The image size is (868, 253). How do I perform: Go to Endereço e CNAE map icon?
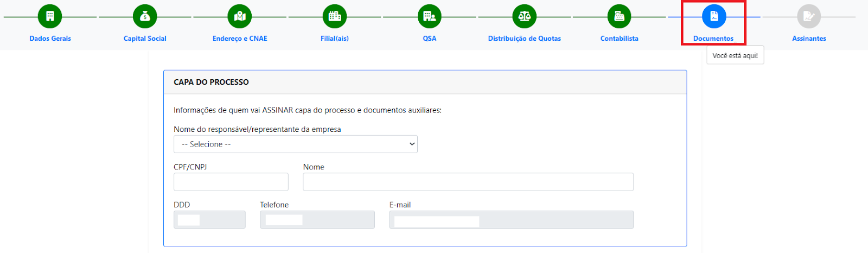point(240,16)
